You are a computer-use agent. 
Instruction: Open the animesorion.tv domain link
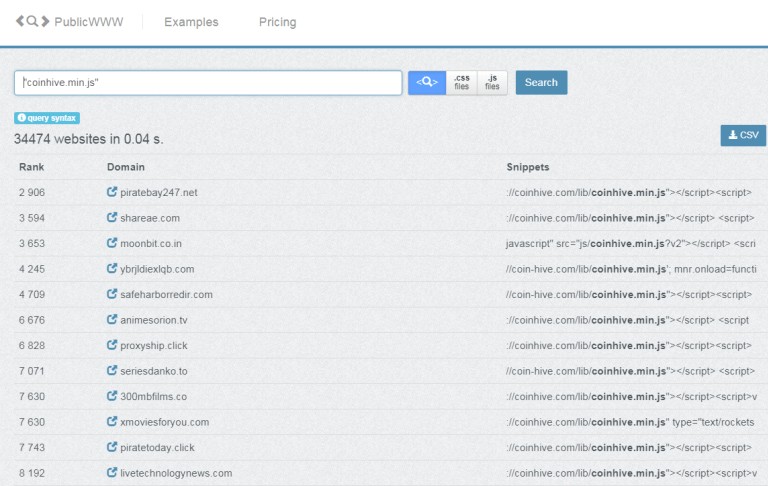[x=154, y=320]
